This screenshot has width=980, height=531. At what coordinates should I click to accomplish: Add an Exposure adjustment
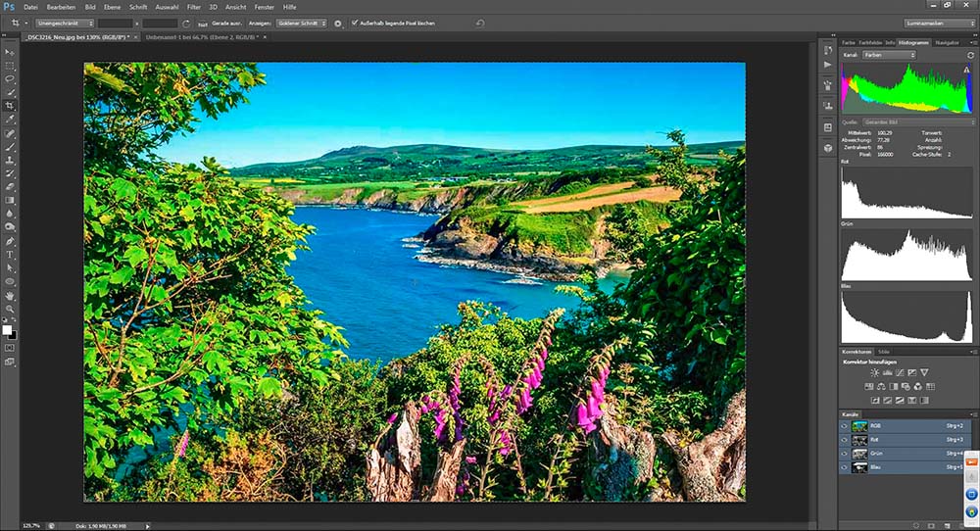(x=911, y=373)
